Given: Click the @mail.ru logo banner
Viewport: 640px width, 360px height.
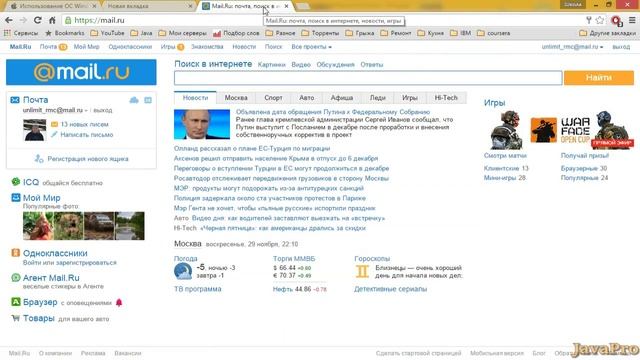Looking at the screenshot, I should [81, 72].
